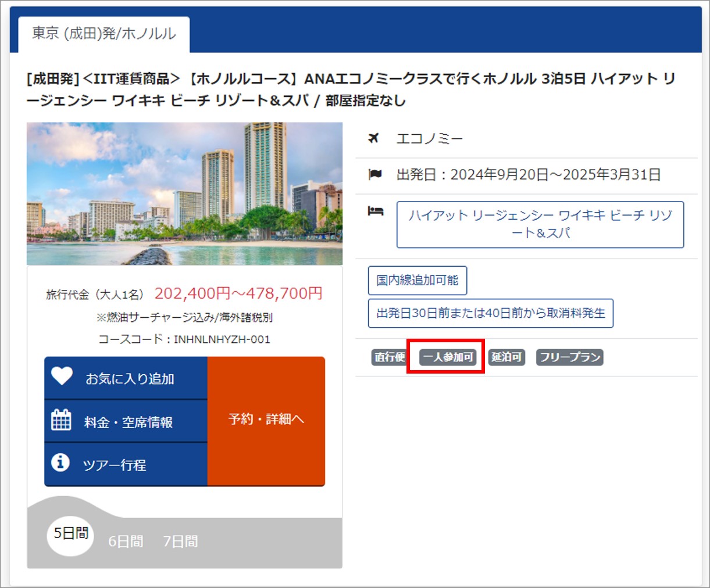710x588 pixels.
Task: Enable the 国内線追加可能 option
Action: (418, 280)
